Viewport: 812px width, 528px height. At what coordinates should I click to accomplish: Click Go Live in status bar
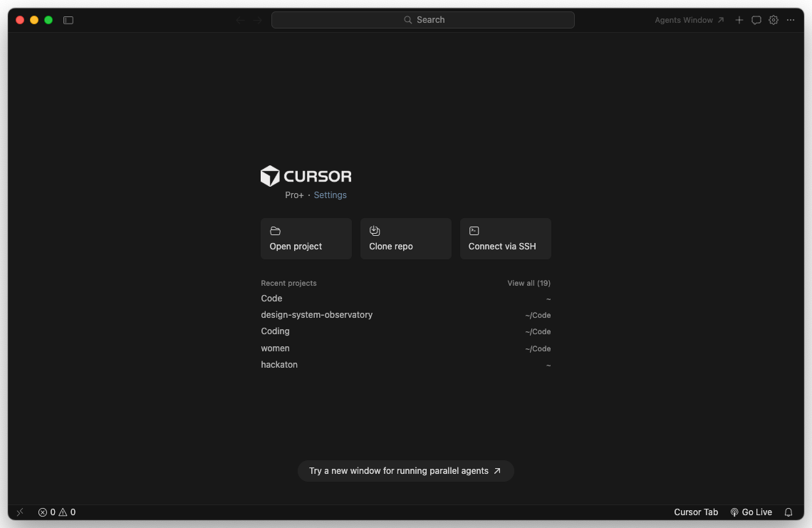click(x=751, y=512)
